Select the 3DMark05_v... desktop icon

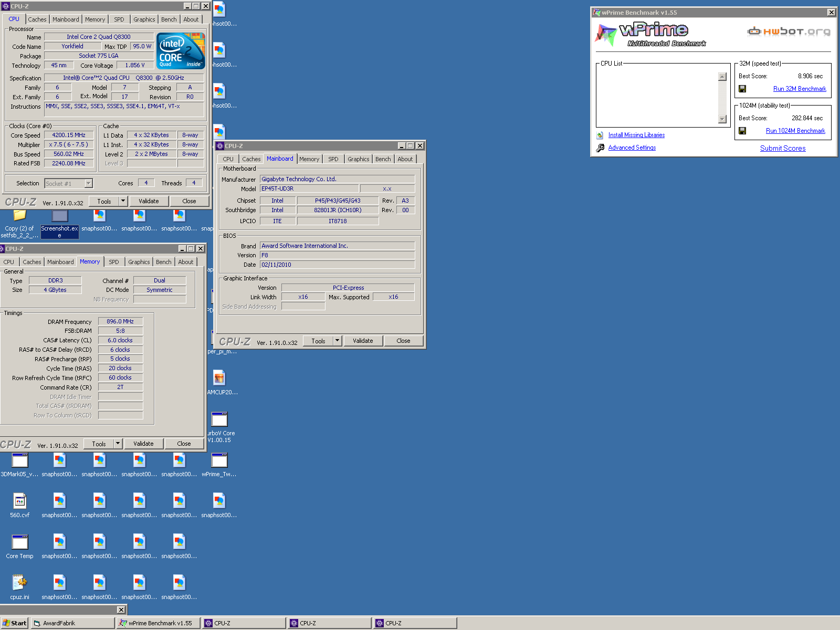coord(19,460)
